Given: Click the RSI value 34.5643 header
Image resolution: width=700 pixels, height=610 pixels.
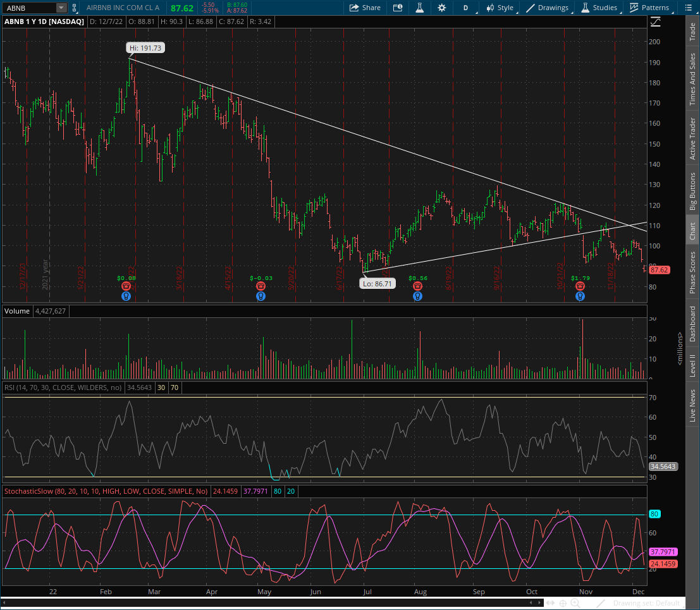Looking at the screenshot, I should click(139, 387).
